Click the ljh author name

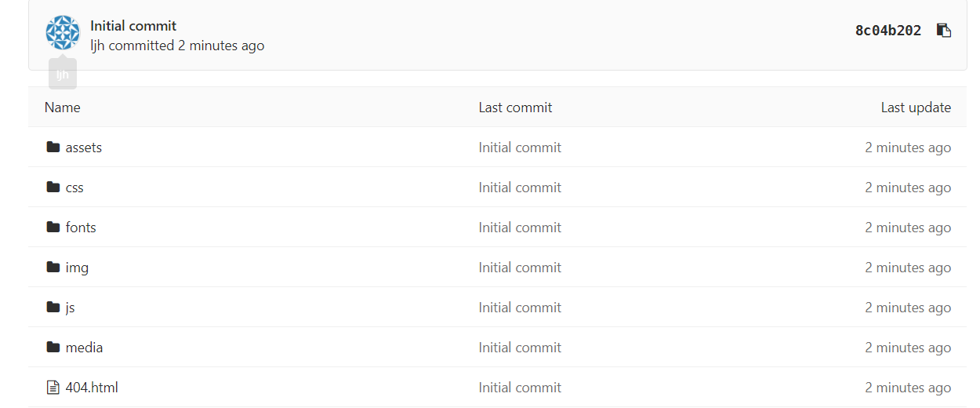point(97,46)
